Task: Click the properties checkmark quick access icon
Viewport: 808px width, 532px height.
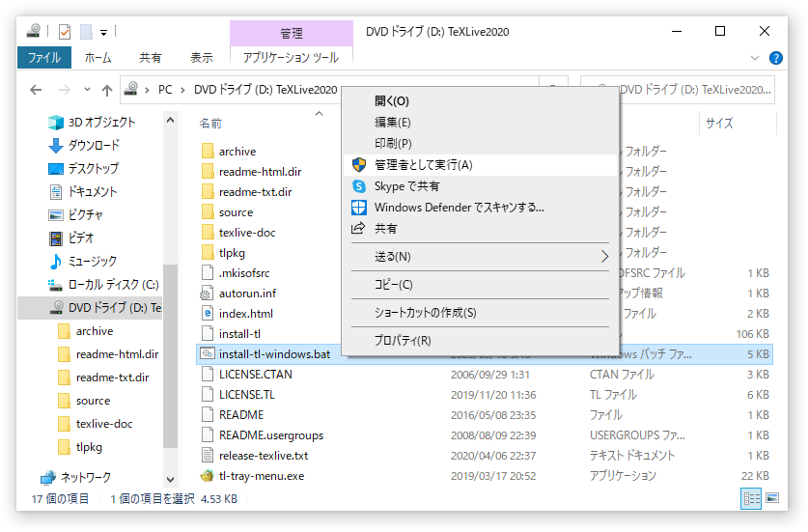Action: 65,32
